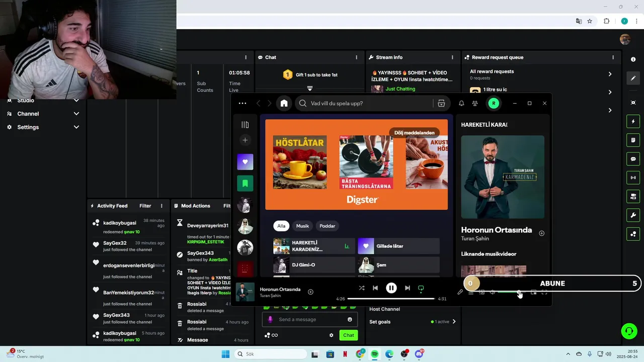Open Höstlåtar banner cover

pos(300,162)
